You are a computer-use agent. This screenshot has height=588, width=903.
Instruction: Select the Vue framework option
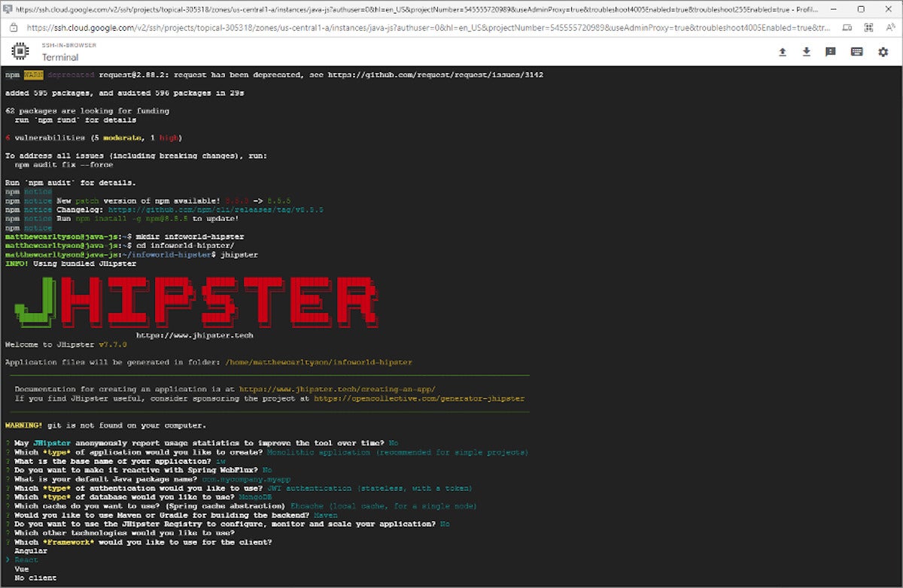click(21, 569)
